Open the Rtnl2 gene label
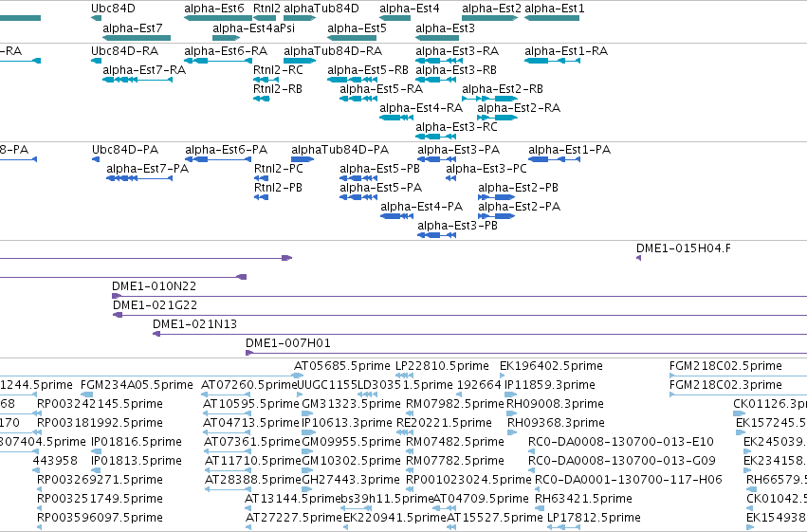 266,9
